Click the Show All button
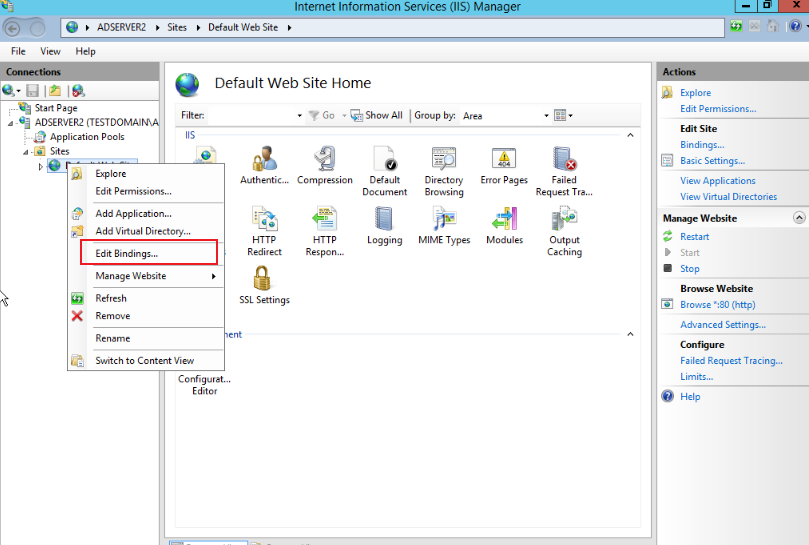 coord(377,116)
